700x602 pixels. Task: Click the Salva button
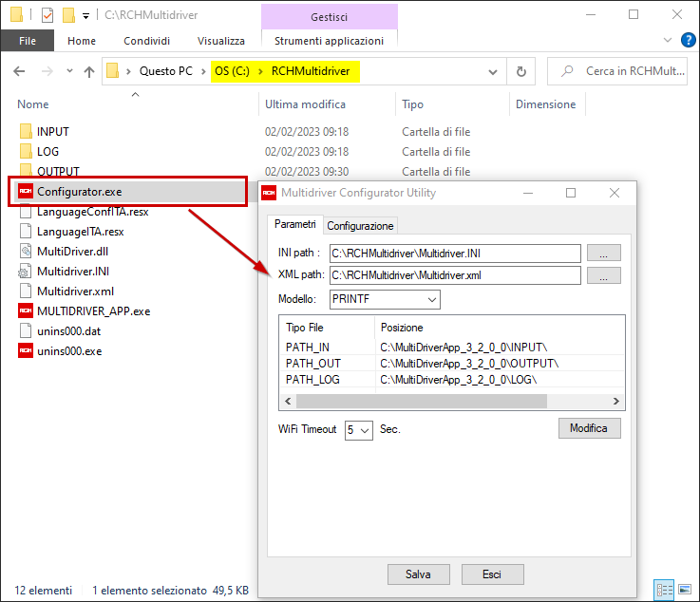point(418,574)
